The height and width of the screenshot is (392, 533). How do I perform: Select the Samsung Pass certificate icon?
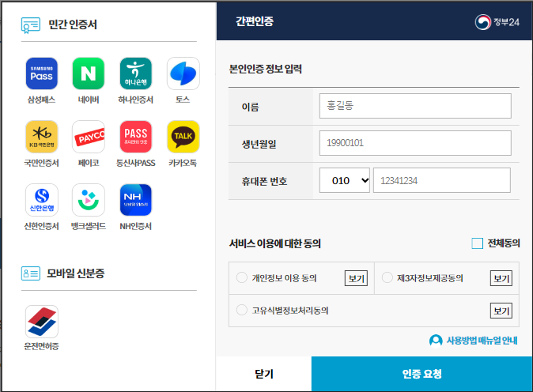tap(41, 73)
